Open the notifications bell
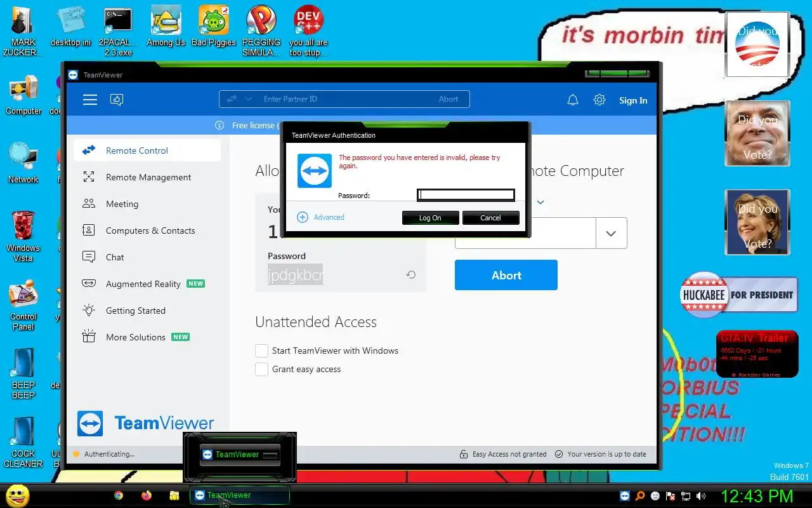The width and height of the screenshot is (812, 508). pos(573,100)
